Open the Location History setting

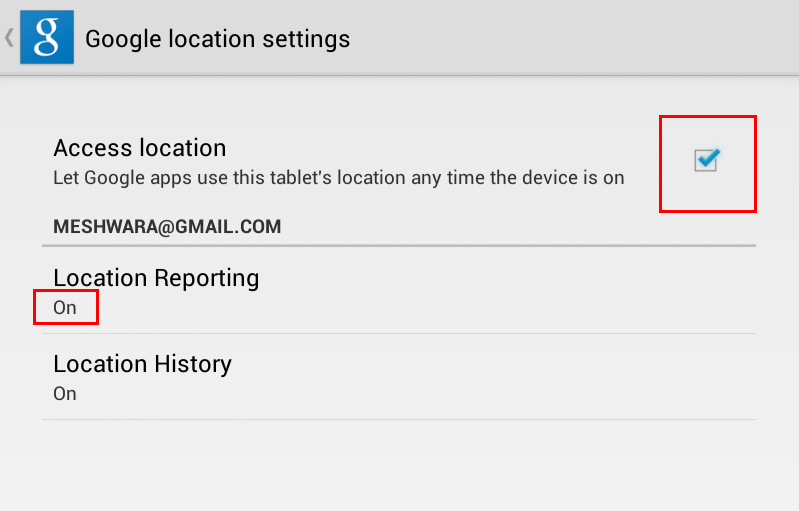tap(399, 377)
